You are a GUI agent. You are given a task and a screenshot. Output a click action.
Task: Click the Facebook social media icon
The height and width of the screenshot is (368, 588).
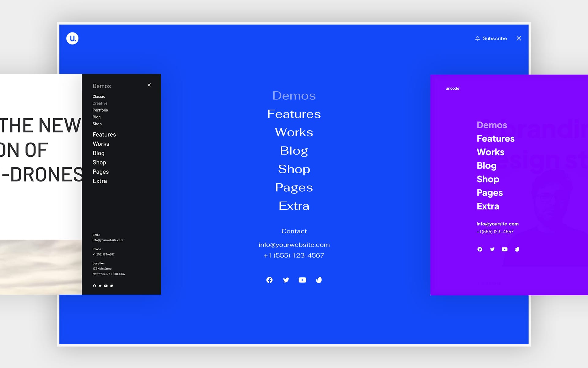(270, 280)
